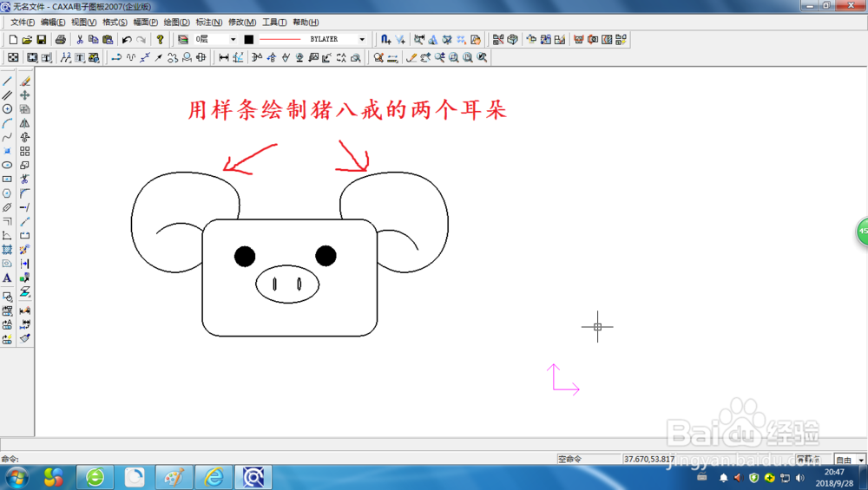This screenshot has height=490, width=868.
Task: Click the coordinates readout 37.670,53.817
Action: (x=648, y=459)
